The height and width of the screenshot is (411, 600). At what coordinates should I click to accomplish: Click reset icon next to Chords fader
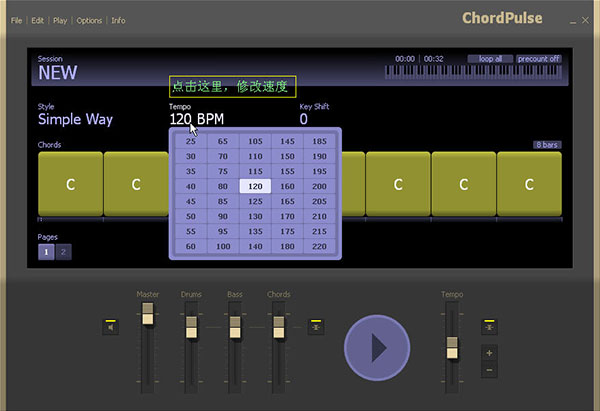coord(316,327)
